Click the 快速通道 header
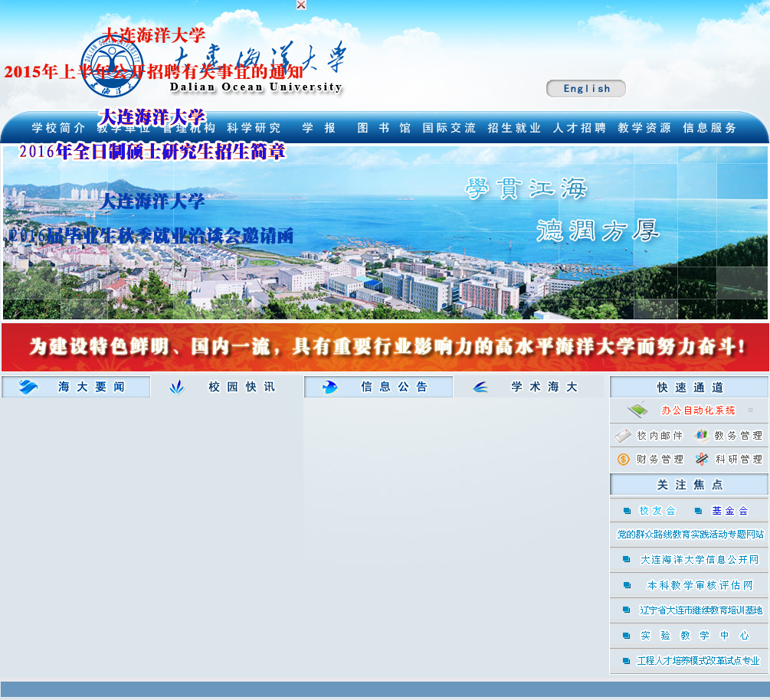This screenshot has width=770, height=700. pyautogui.click(x=689, y=387)
